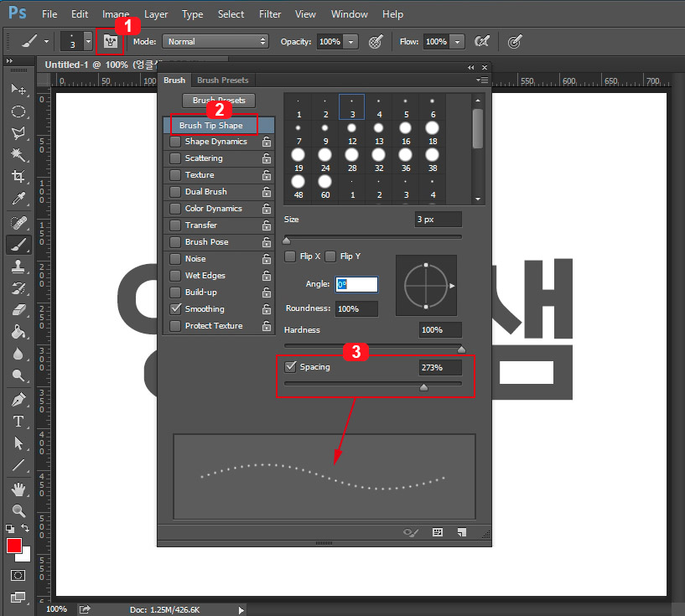This screenshot has width=685, height=616.
Task: Open the Flow slider dropdown arrow
Action: pos(457,42)
